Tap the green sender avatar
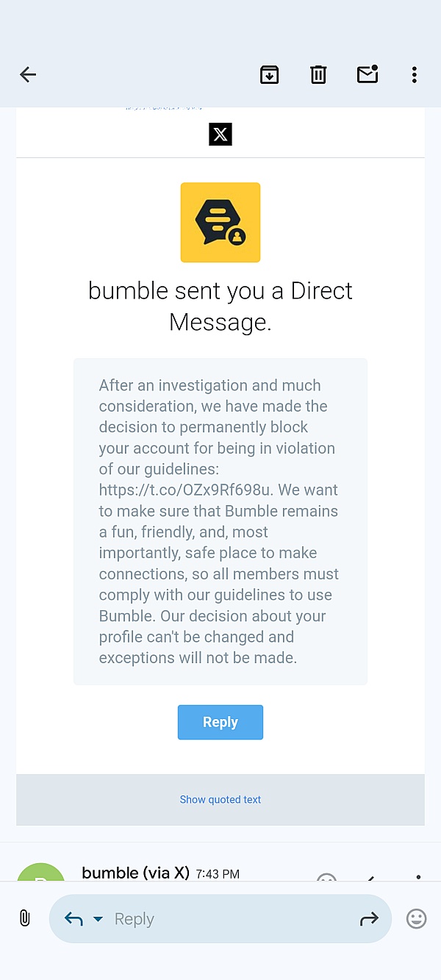 [41, 873]
